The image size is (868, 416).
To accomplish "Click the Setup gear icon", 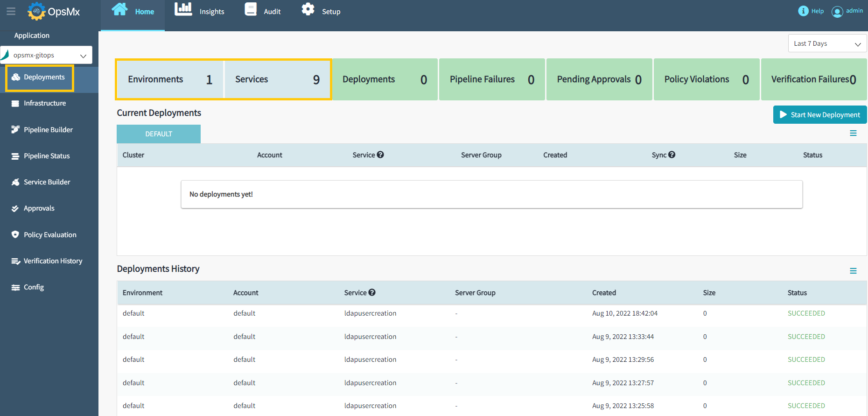I will (308, 9).
